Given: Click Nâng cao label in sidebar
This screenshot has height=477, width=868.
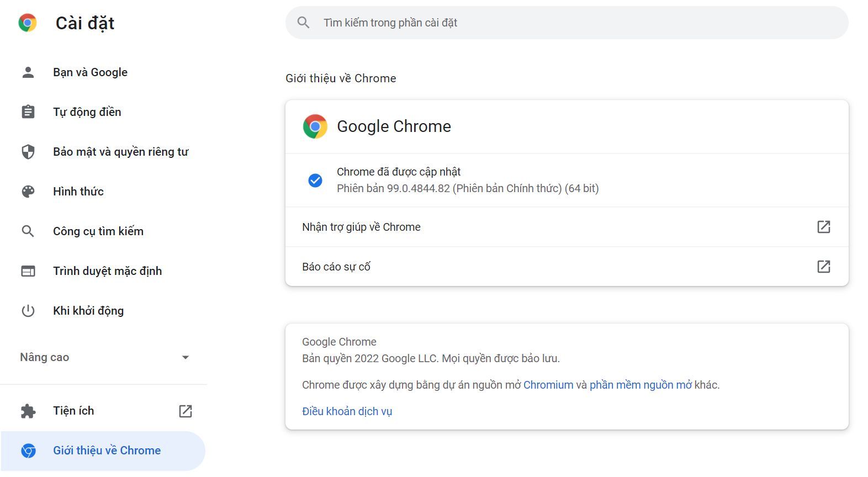Looking at the screenshot, I should (x=45, y=357).
